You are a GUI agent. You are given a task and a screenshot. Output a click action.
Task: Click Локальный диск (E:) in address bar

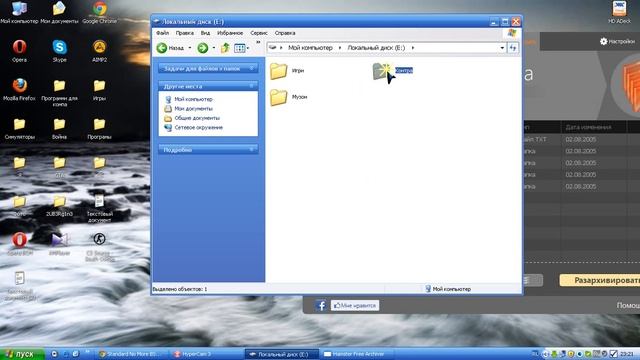[376, 48]
